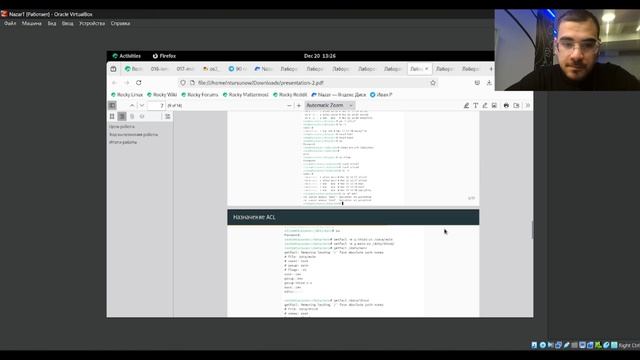640x360 pixels.
Task: Click VirtualBox network status icon
Action: [558, 345]
